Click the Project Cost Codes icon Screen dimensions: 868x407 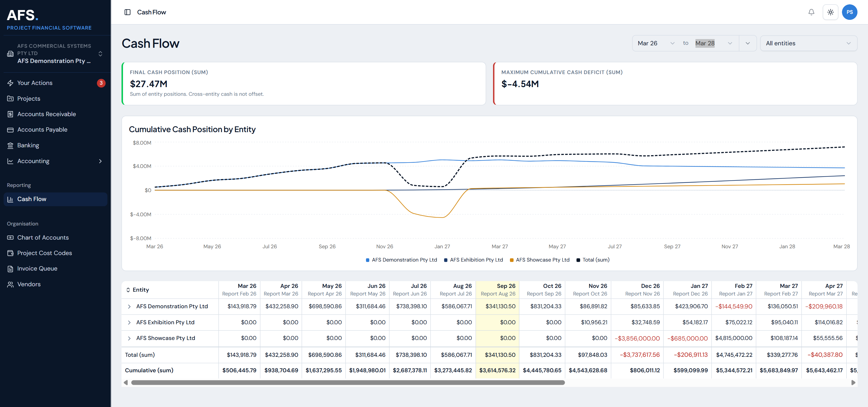11,253
